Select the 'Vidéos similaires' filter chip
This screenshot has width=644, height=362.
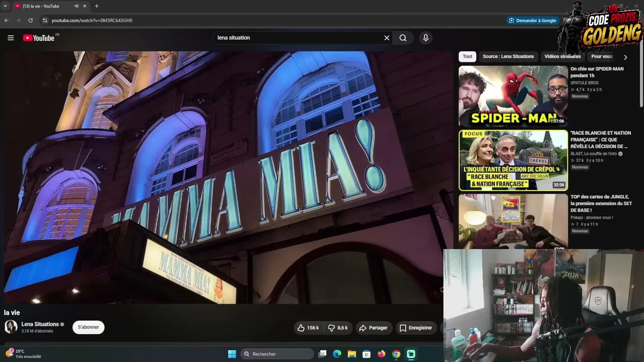coord(562,56)
